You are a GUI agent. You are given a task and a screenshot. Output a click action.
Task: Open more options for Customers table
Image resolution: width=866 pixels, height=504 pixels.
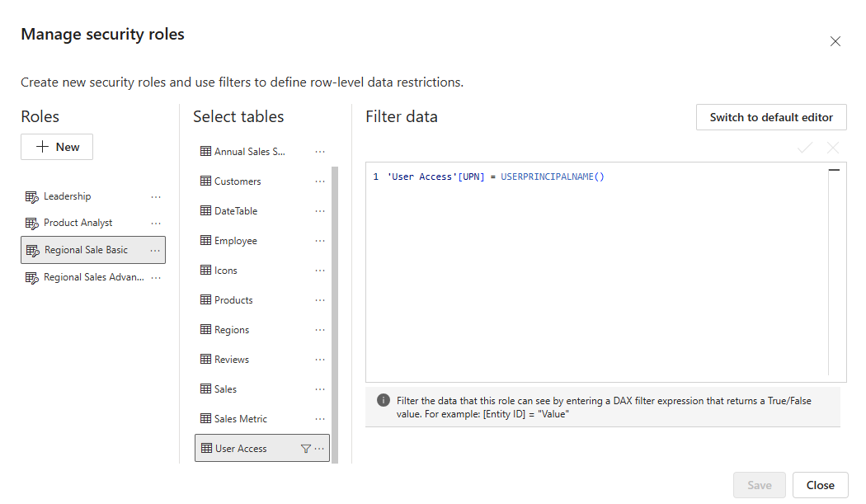coord(320,181)
